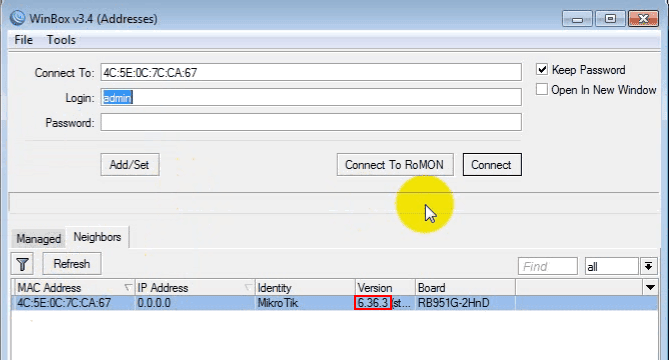This screenshot has width=669, height=360.
Task: Open the column selector dropdown arrow
Action: pyautogui.click(x=650, y=287)
